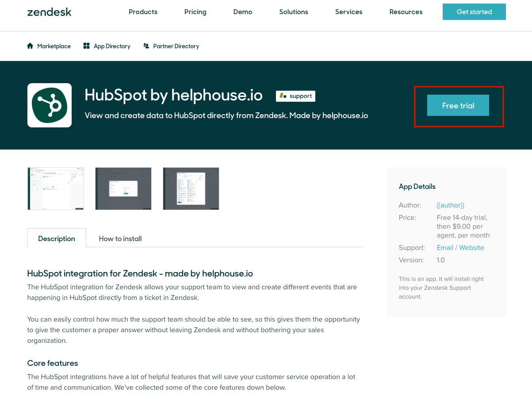Open the Products menu

[x=143, y=12]
